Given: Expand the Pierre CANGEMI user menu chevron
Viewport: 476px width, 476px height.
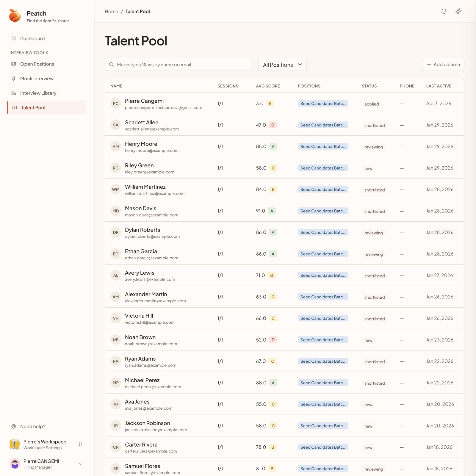Looking at the screenshot, I should [81, 464].
